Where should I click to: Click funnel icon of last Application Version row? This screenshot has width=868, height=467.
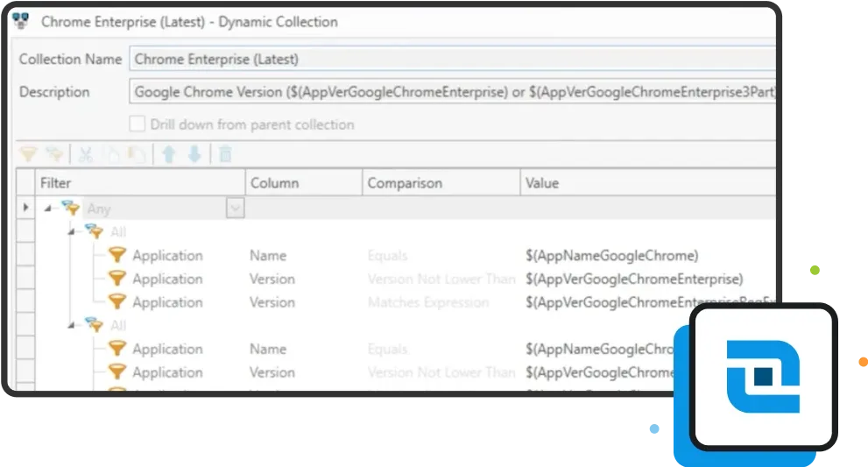pos(116,371)
